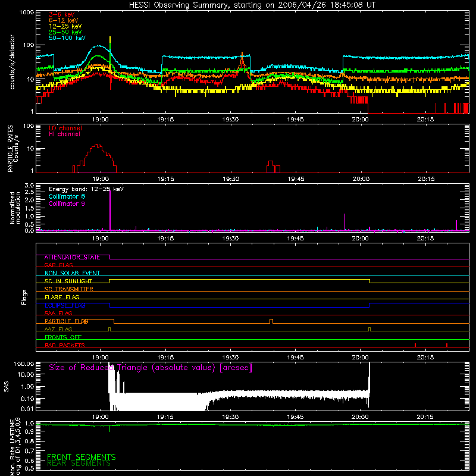Click the cyan 50-100 keV hump peak near 19:00
This screenshot has width=476, height=476.
pyautogui.click(x=98, y=46)
